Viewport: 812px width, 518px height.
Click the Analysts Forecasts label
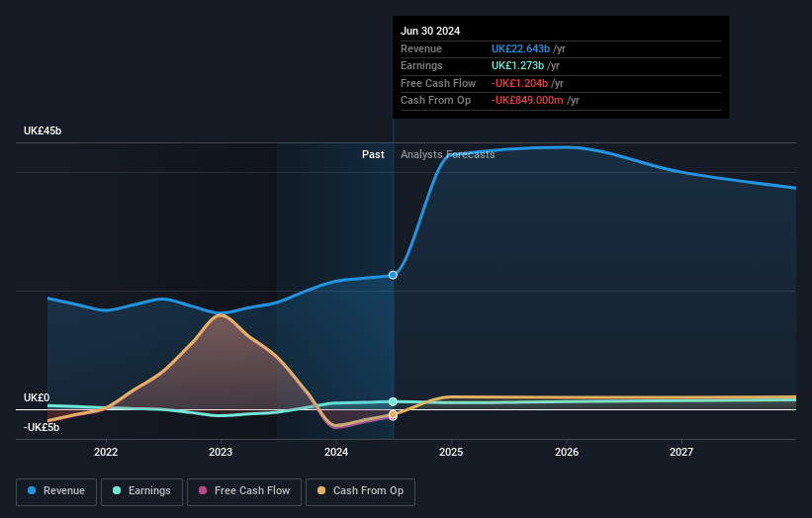point(447,155)
